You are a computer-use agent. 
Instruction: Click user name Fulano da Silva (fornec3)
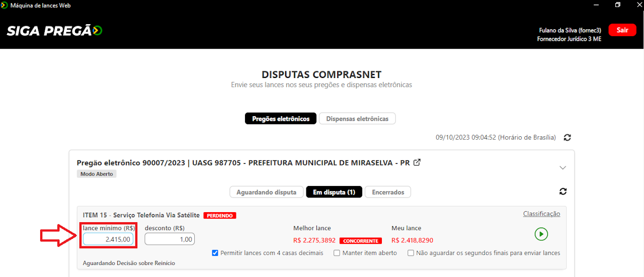(570, 30)
